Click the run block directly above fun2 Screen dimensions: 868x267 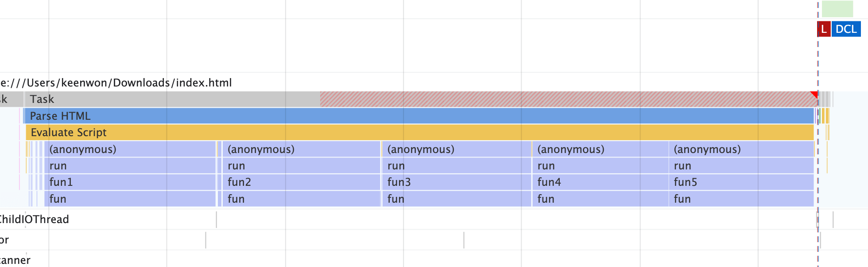coord(301,166)
